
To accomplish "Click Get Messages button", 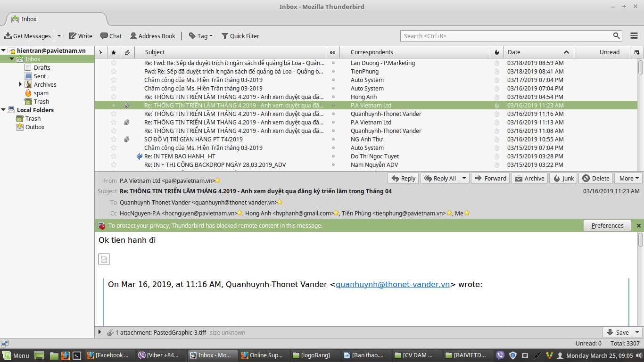I will [27, 36].
